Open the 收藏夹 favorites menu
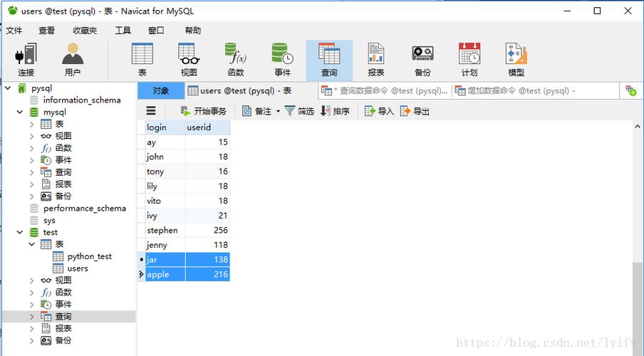Screen dimensions: 644x356 pos(85,31)
